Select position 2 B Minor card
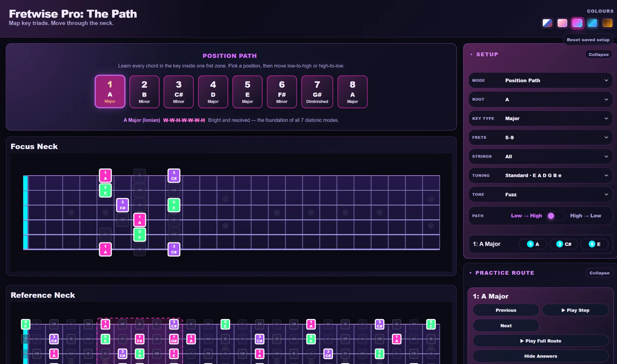The width and height of the screenshot is (617, 364). (144, 91)
